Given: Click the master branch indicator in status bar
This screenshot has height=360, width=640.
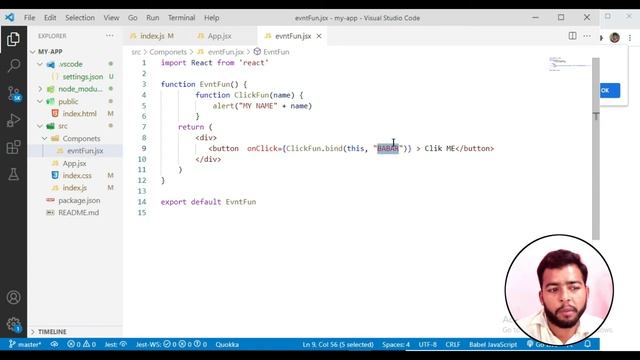Looking at the screenshot, I should 25,344.
